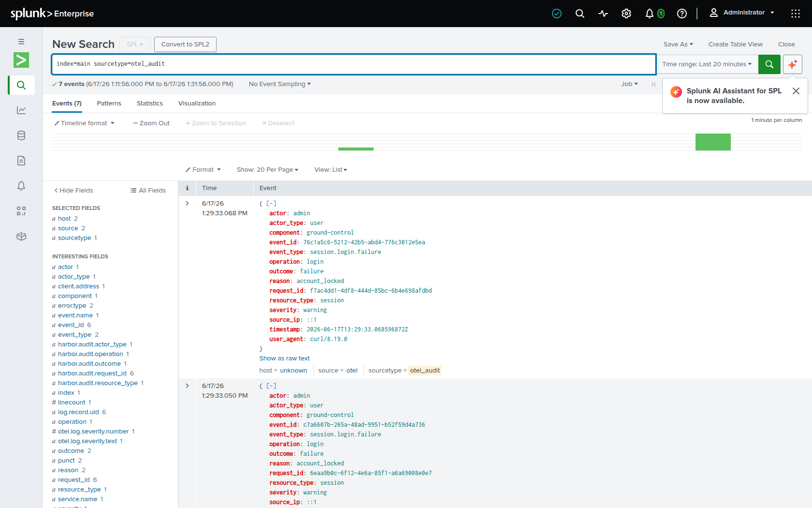Switch to the Visualization tab
Image resolution: width=812 pixels, height=508 pixels.
(x=197, y=104)
